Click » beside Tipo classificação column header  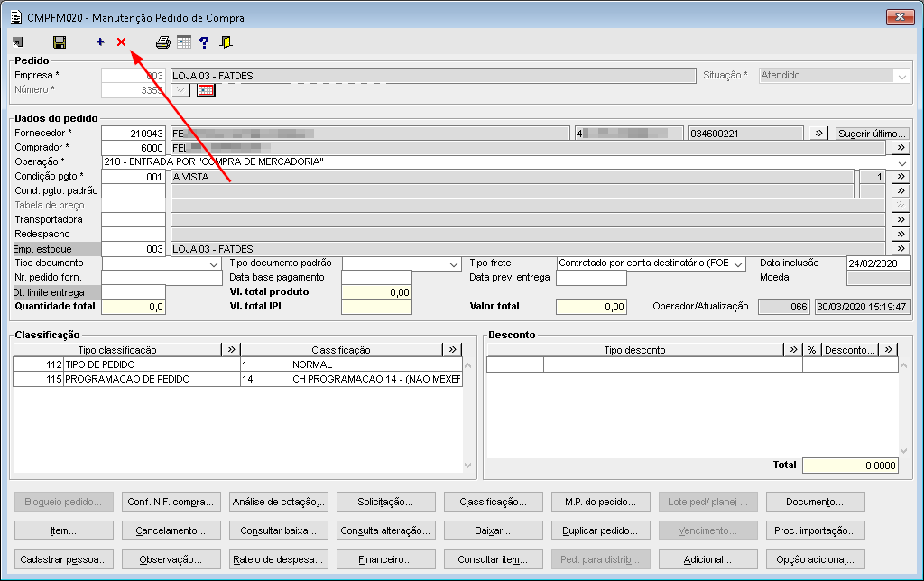point(231,349)
